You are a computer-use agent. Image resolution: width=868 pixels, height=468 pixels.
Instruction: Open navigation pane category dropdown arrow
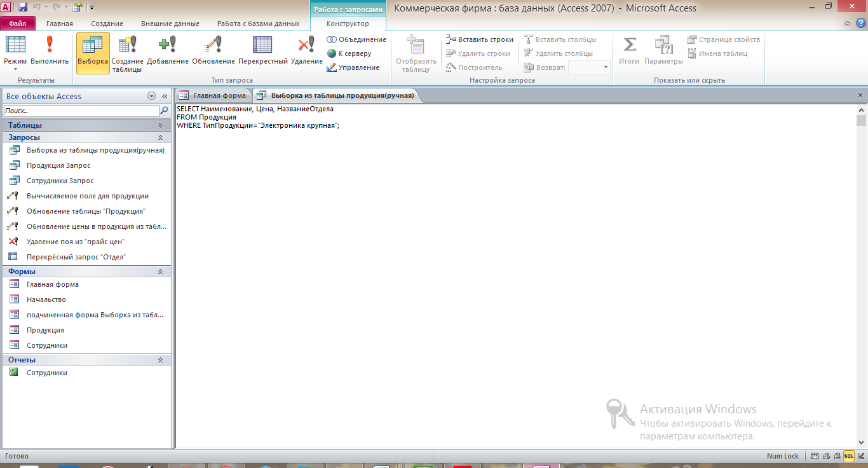(x=151, y=96)
